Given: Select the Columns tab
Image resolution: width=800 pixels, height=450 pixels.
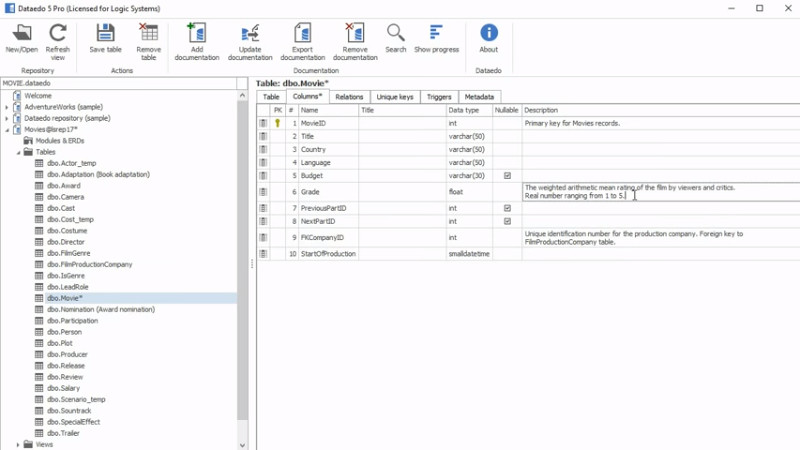Looking at the screenshot, I should tap(308, 96).
